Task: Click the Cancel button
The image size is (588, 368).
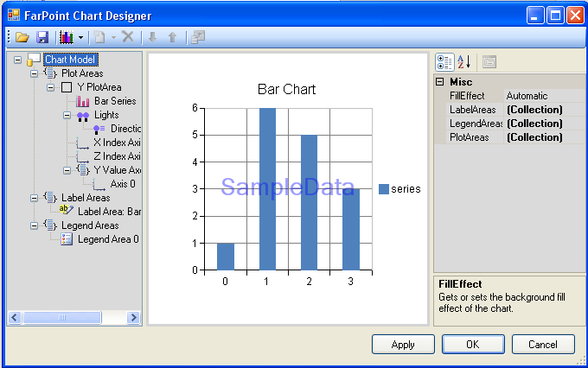Action: pos(543,345)
